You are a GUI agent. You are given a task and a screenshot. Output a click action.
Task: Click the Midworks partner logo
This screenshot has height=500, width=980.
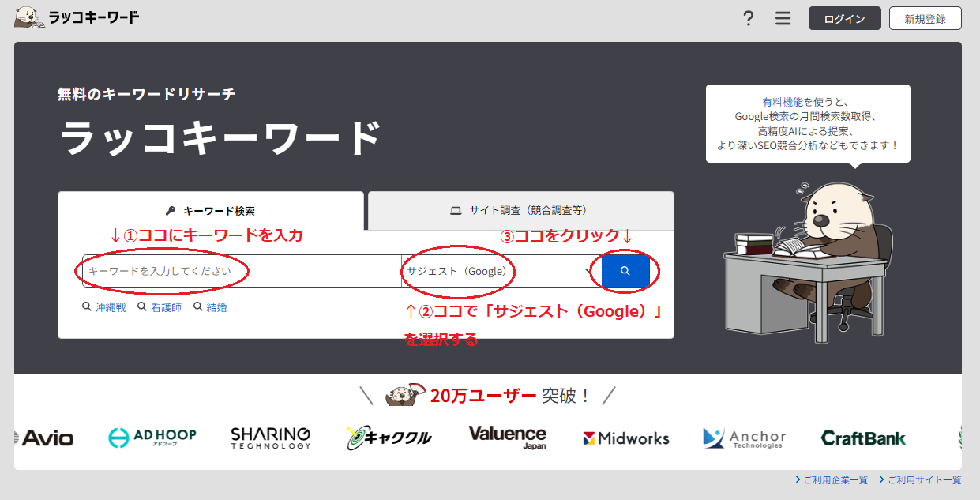coord(626,438)
